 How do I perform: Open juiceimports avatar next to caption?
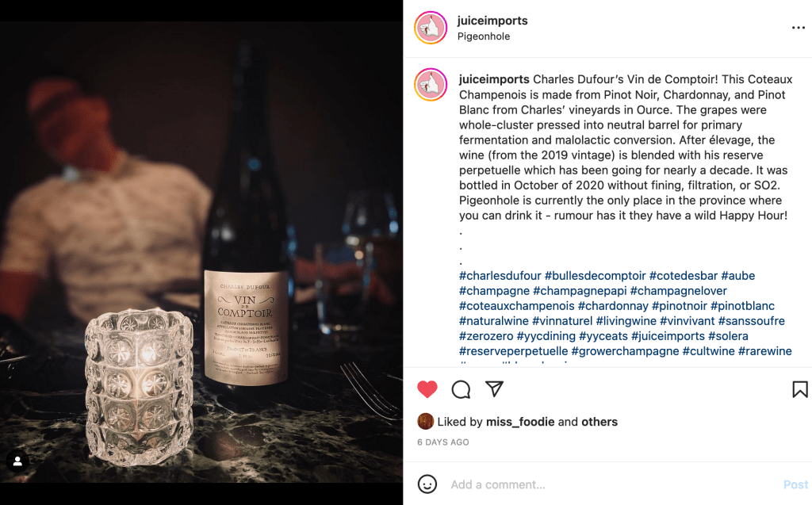431,84
